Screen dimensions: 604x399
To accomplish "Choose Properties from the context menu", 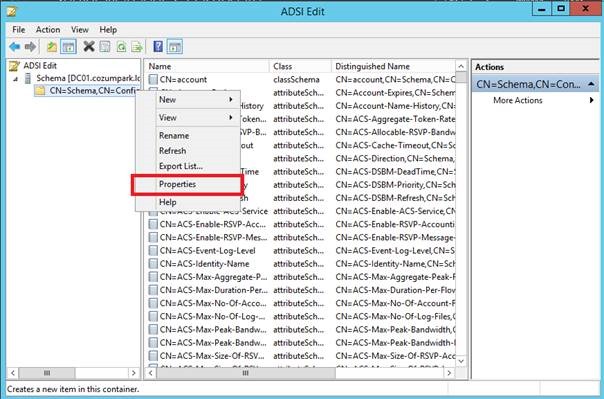I will pyautogui.click(x=188, y=184).
